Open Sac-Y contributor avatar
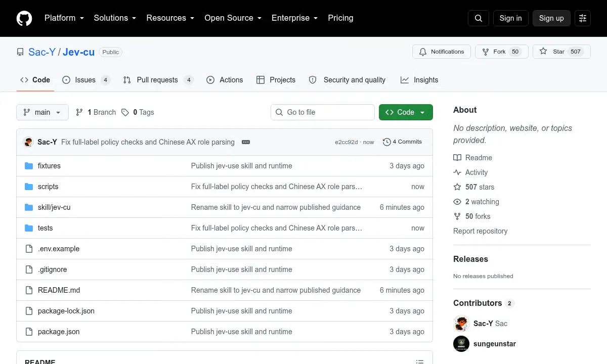 (x=461, y=324)
